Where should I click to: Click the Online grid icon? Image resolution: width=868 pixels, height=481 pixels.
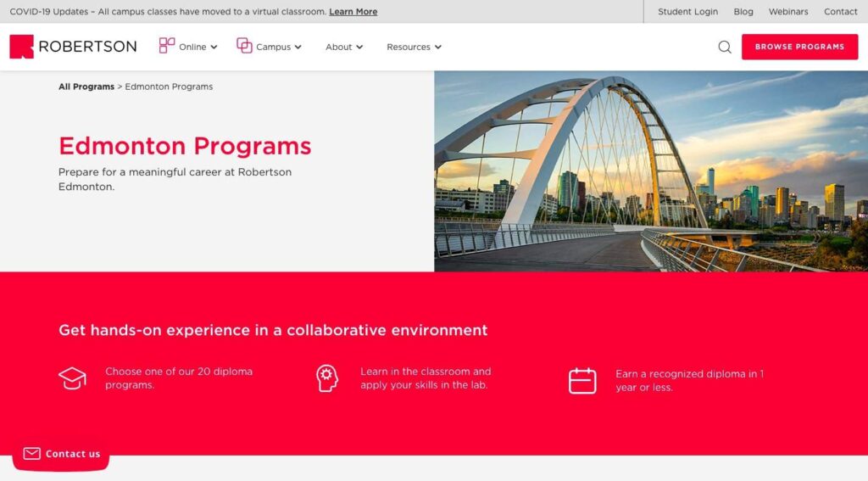click(x=167, y=46)
